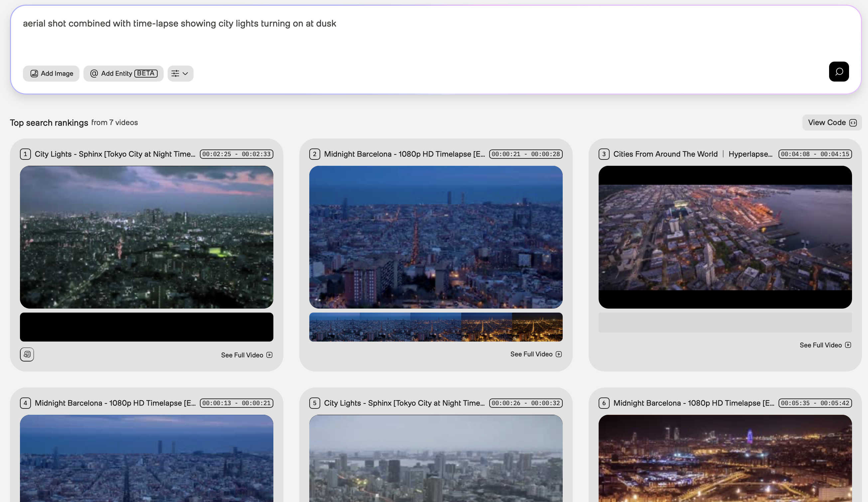
Task: Play the Tokyo City Lights thumbnail result 1
Action: pos(146,237)
